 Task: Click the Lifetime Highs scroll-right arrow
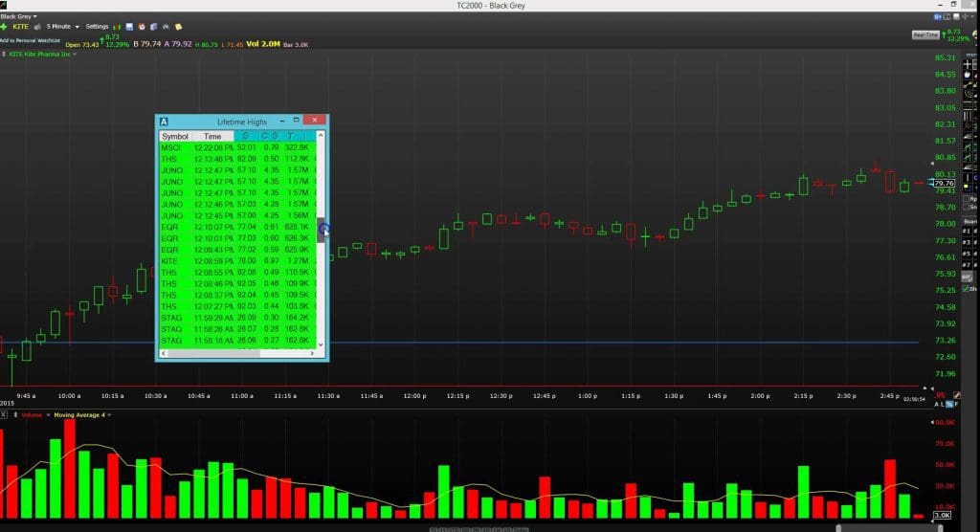tap(313, 353)
